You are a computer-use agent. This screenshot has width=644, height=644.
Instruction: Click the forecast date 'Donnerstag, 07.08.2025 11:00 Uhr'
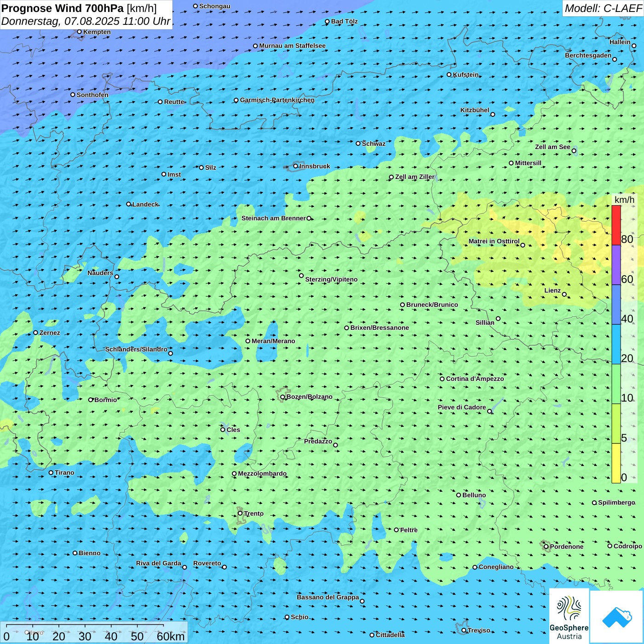pos(86,21)
